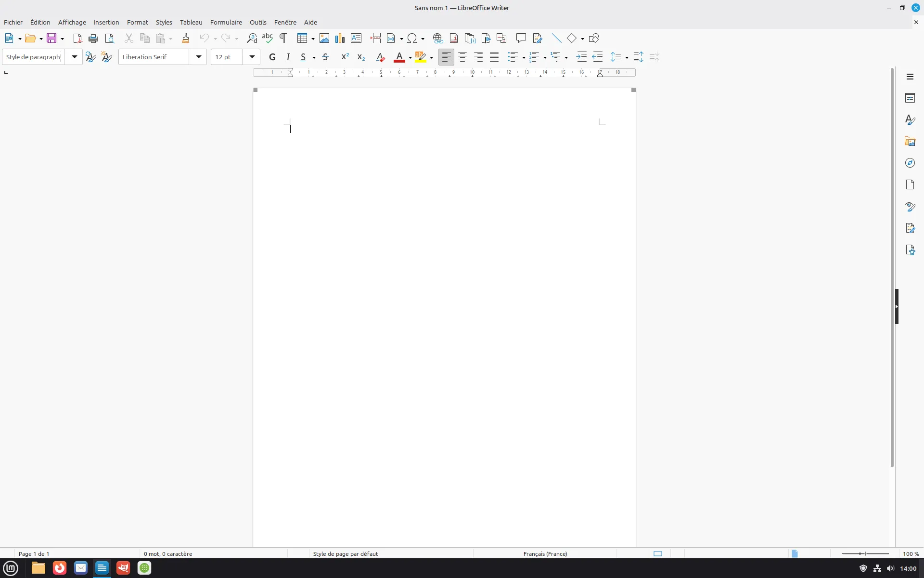Expand paragraph style dropdown
Viewport: 924px width, 578px height.
click(74, 57)
